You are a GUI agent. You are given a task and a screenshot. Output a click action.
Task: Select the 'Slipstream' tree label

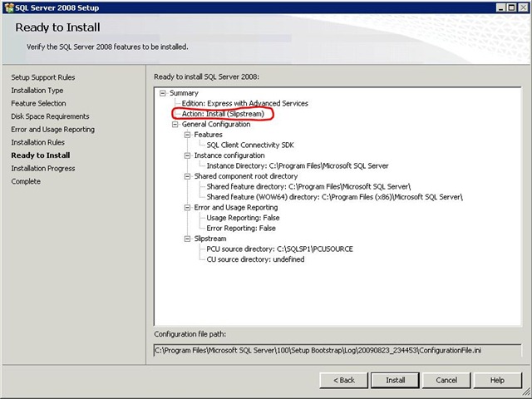click(x=210, y=239)
